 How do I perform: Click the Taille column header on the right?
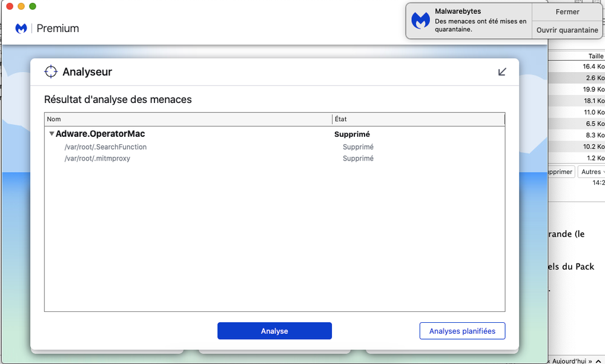(595, 56)
